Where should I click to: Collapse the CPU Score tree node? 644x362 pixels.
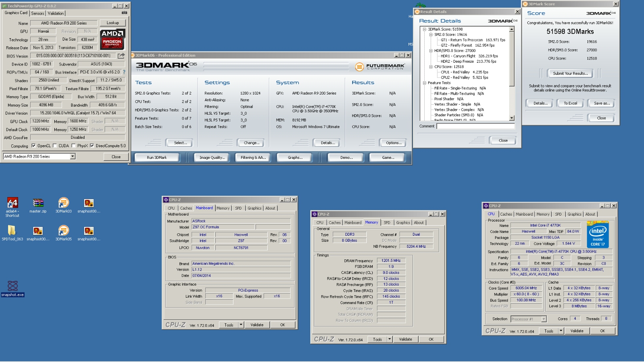[x=431, y=67]
